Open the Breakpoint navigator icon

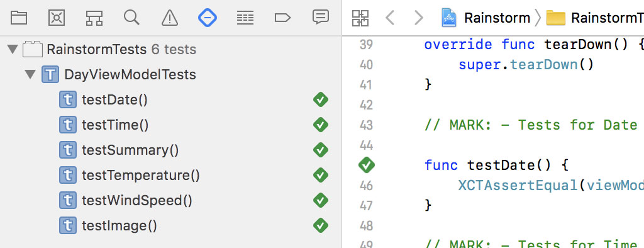click(282, 18)
